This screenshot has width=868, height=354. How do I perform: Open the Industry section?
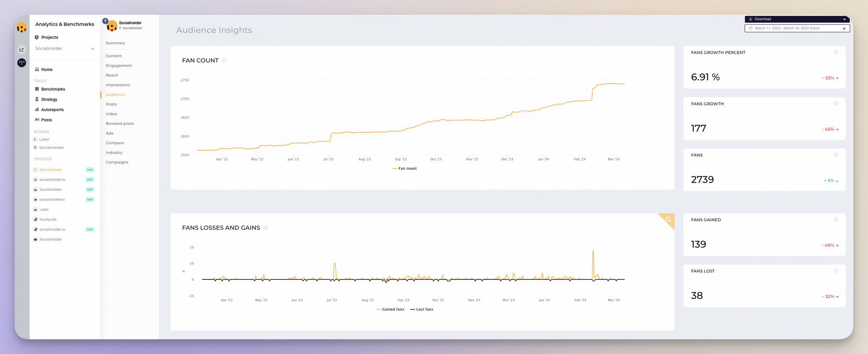114,153
